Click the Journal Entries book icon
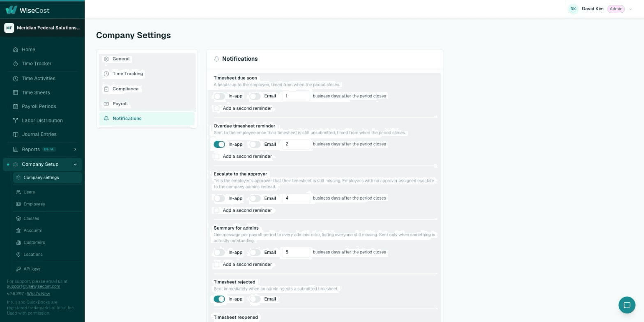644x322 pixels. tap(16, 134)
